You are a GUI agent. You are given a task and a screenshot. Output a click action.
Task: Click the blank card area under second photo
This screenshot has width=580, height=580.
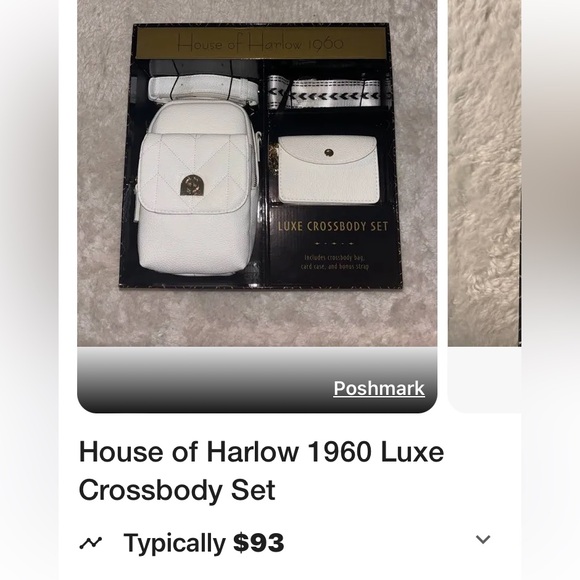(x=485, y=380)
